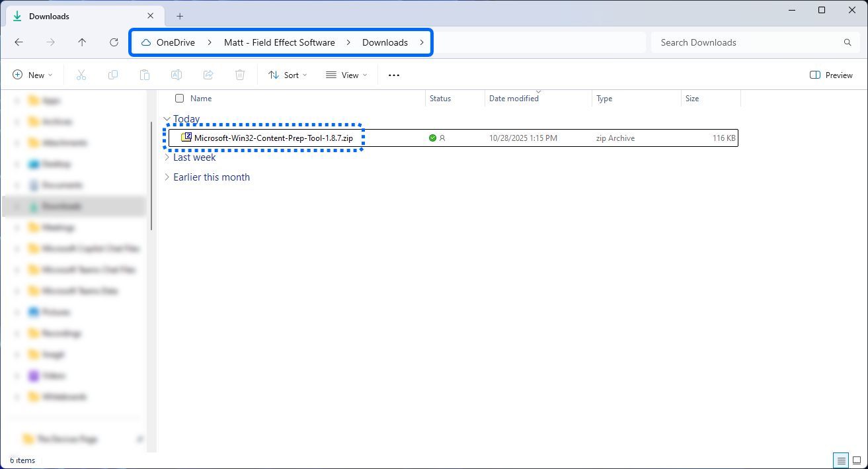Click the chevron after Downloads in breadcrumb

[422, 42]
